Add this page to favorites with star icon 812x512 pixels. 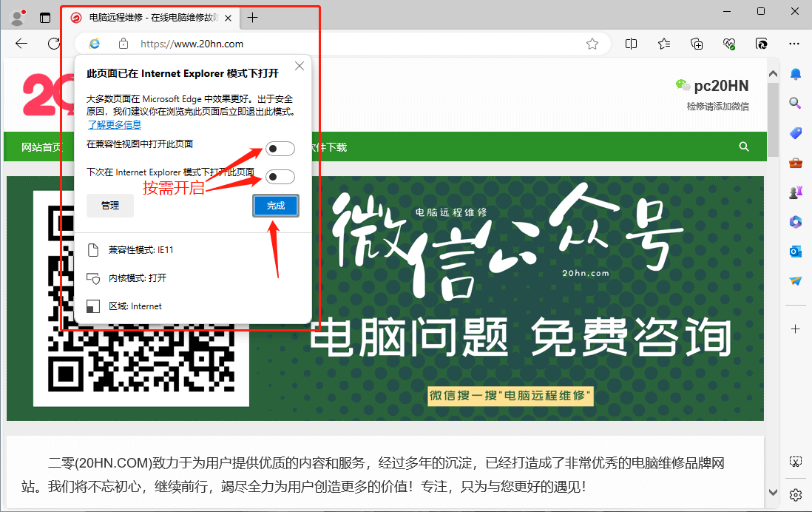tap(592, 44)
